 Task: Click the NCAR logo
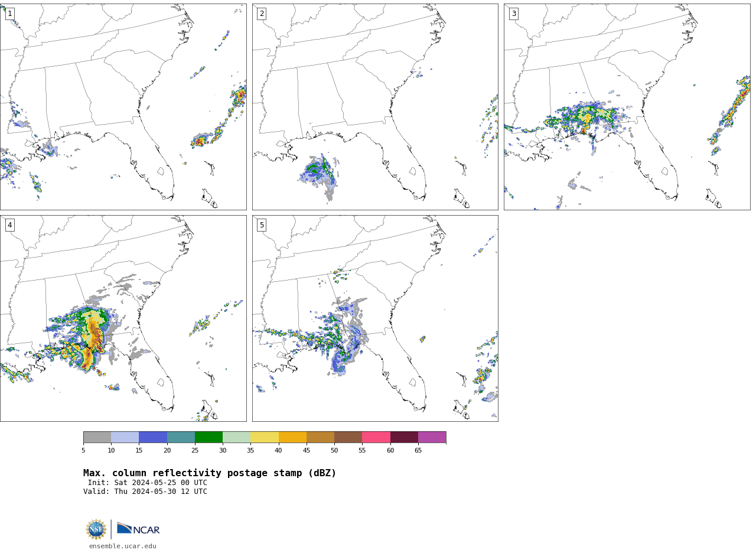coord(138,529)
